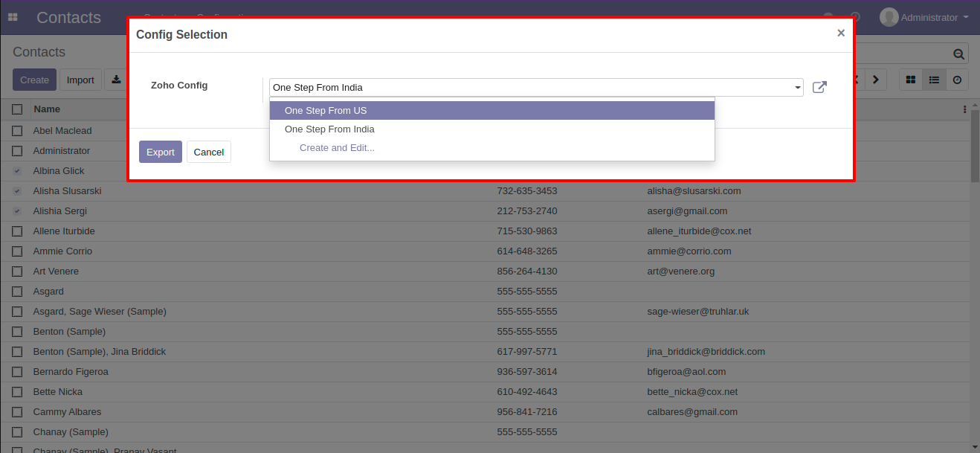Open contact Benton (Sample), Jina Briddick
This screenshot has height=453, width=980.
point(100,352)
